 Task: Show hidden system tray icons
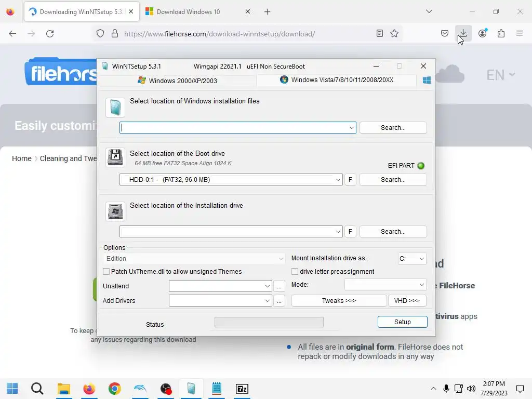click(433, 389)
